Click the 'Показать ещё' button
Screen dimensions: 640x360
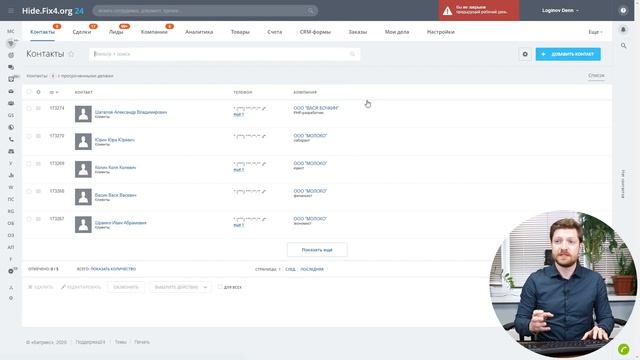[317, 250]
